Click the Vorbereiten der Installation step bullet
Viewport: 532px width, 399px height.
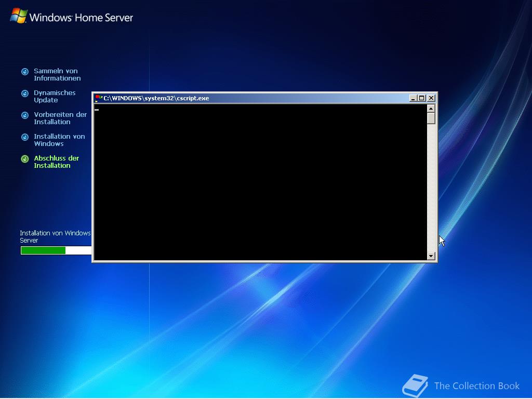coord(25,115)
